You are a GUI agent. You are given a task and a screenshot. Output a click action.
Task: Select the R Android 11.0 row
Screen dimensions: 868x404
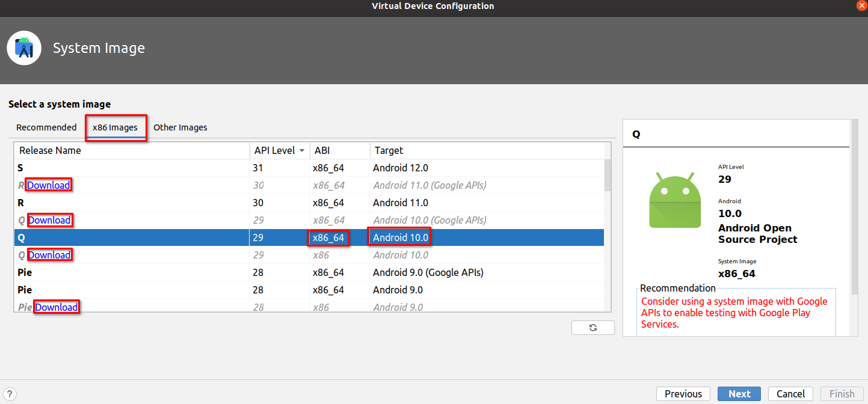coord(309,203)
